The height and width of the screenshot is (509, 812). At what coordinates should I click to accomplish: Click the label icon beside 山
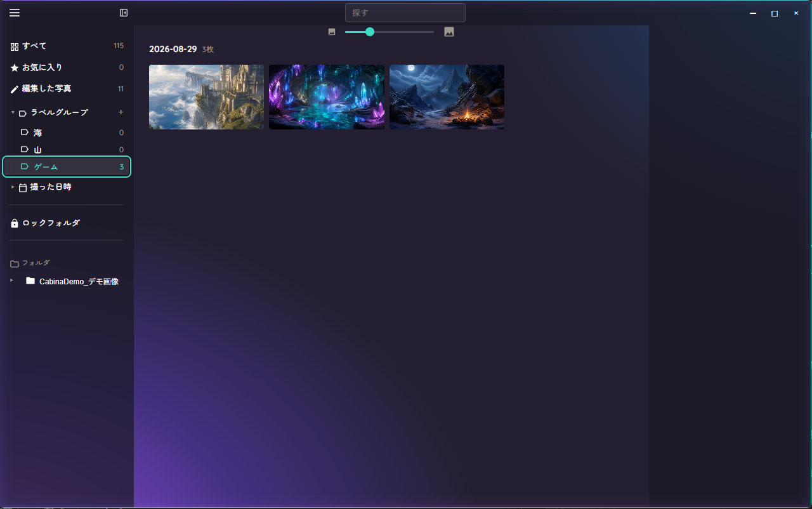coord(25,150)
